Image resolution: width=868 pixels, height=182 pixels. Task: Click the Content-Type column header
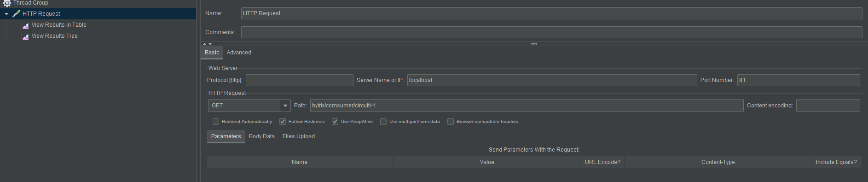[x=718, y=162]
